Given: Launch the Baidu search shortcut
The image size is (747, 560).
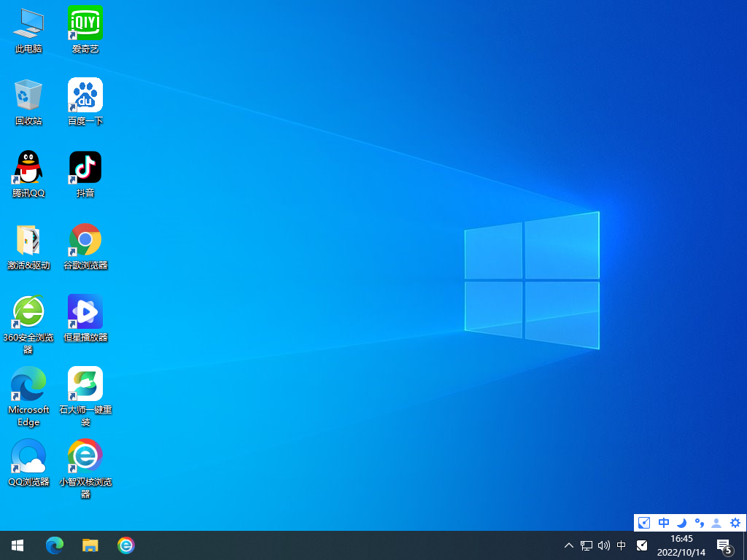Looking at the screenshot, I should tap(85, 95).
